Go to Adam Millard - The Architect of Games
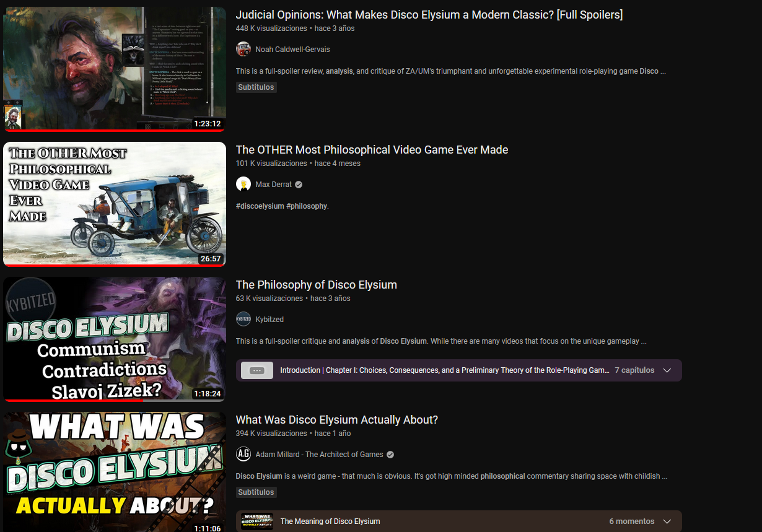Viewport: 762px width, 532px height. point(320,455)
